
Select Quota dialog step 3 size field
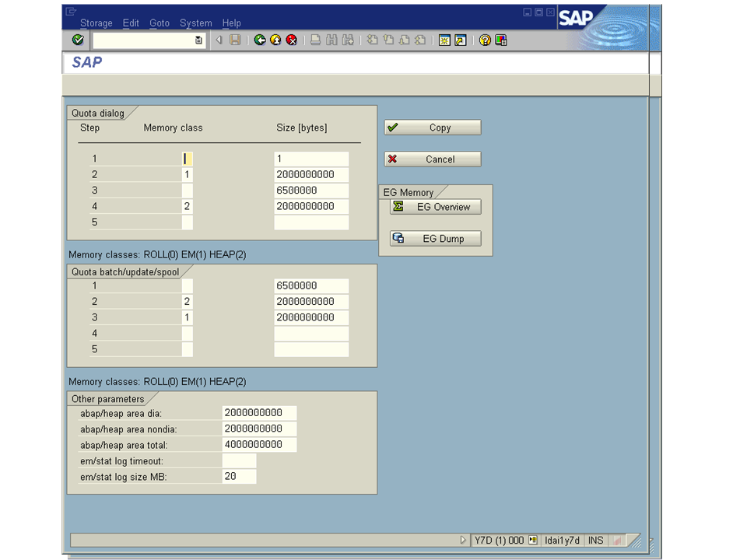(311, 191)
